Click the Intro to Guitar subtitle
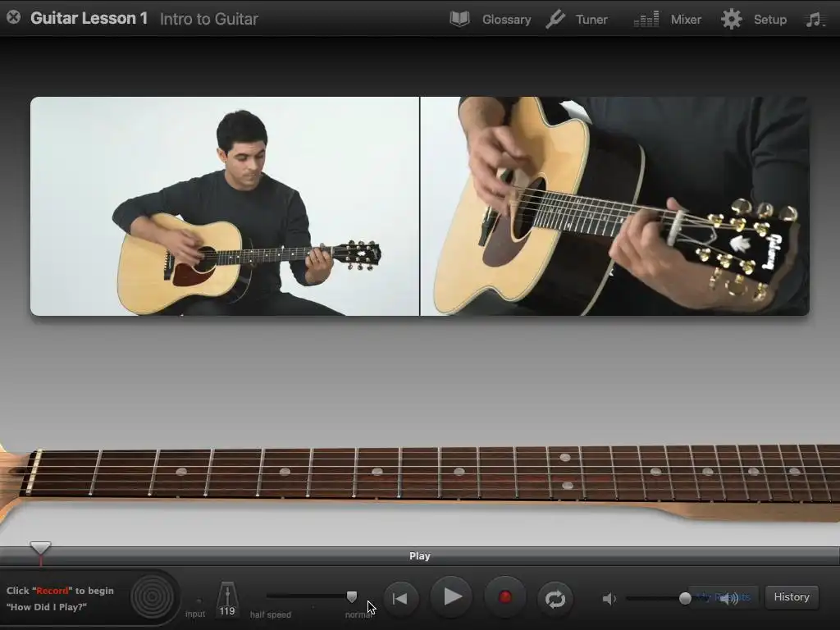This screenshot has width=840, height=630. click(x=209, y=20)
